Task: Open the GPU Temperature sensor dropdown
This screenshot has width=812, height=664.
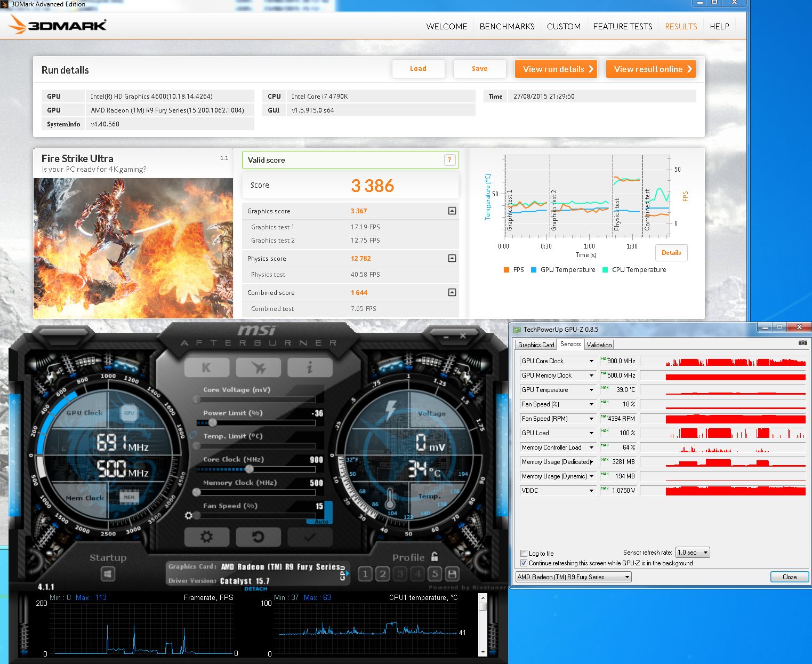Action: 591,390
